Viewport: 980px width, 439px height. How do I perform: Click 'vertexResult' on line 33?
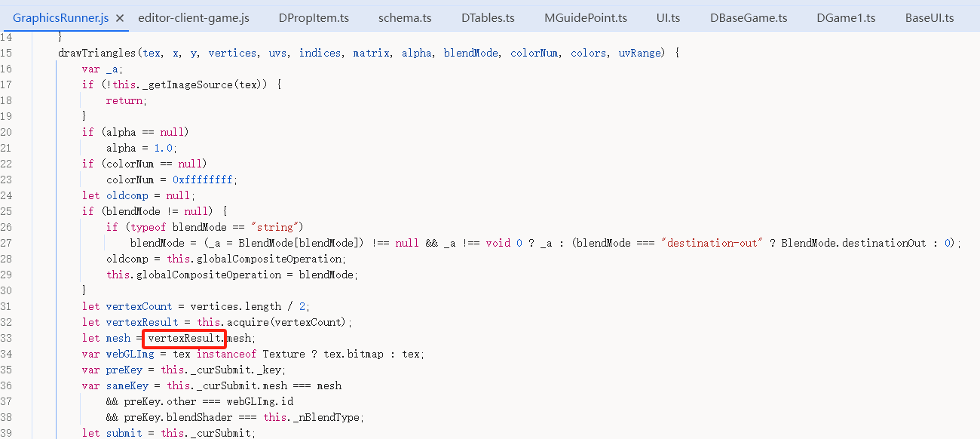coord(185,338)
